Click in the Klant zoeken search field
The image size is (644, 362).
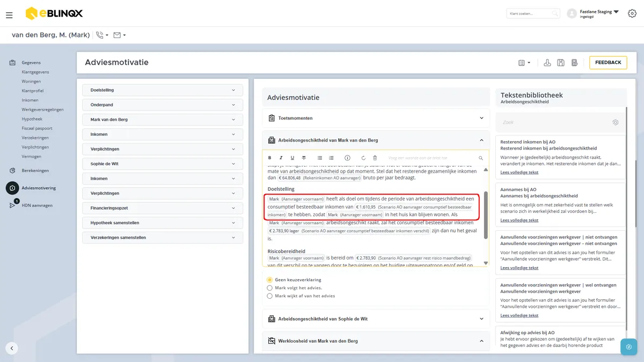pos(532,13)
